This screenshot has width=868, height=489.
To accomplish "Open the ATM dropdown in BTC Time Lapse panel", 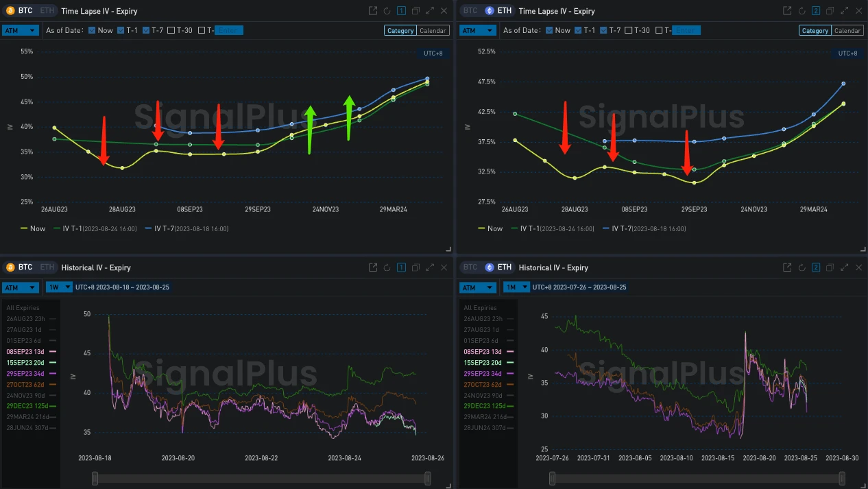I will 20,30.
